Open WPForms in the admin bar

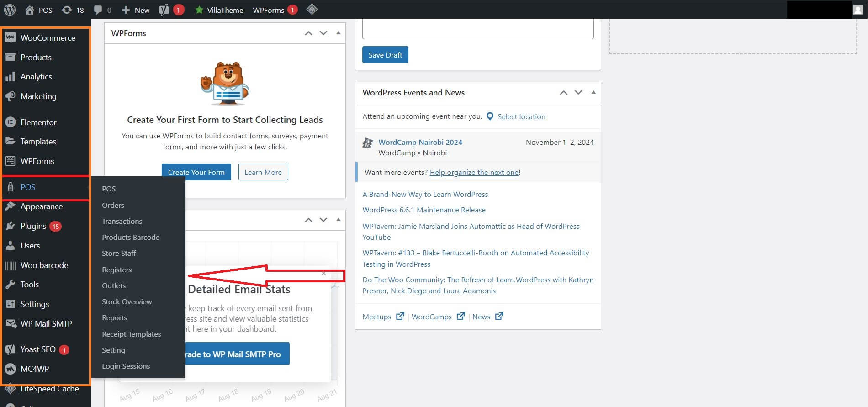(x=275, y=10)
